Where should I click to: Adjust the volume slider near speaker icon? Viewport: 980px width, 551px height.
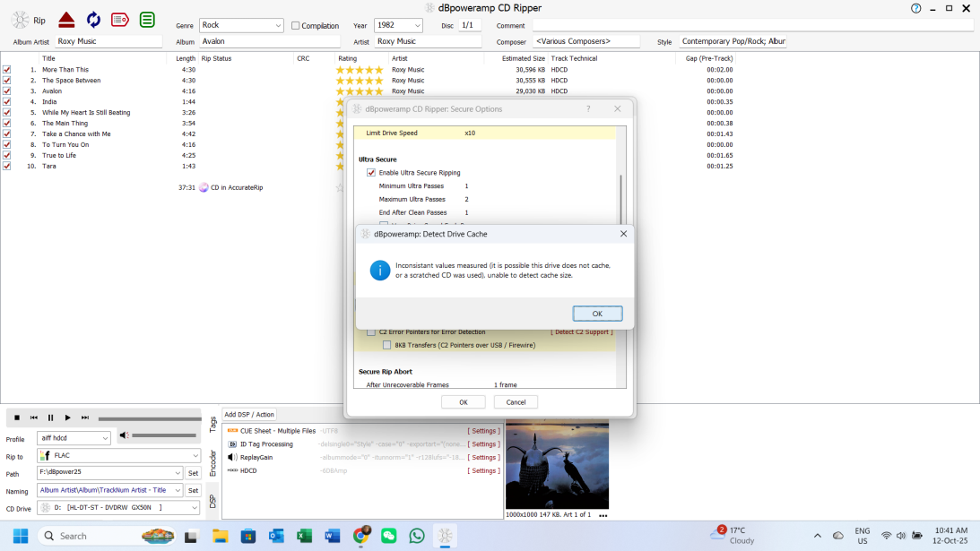coord(164,435)
